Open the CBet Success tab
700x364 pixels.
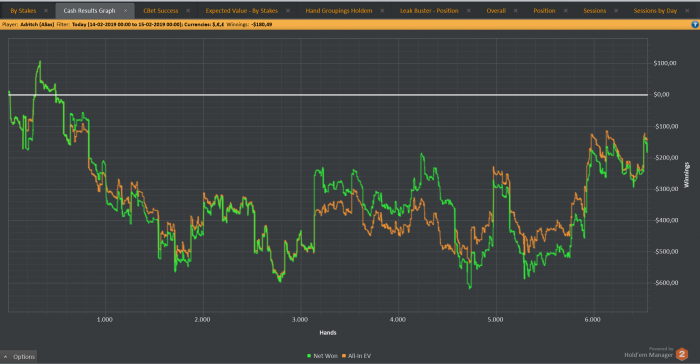(x=161, y=11)
